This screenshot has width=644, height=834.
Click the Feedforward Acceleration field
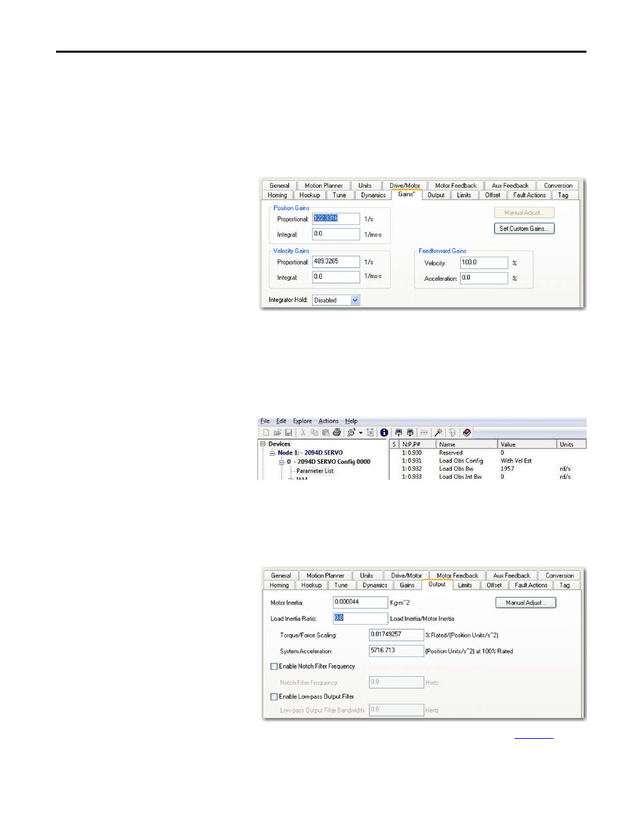click(x=484, y=278)
